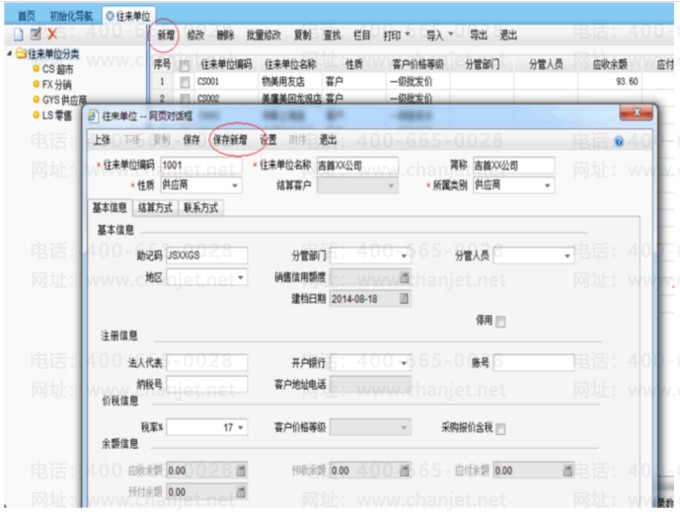
Task: Click the 往来单位名称 input field
Action: (x=357, y=165)
